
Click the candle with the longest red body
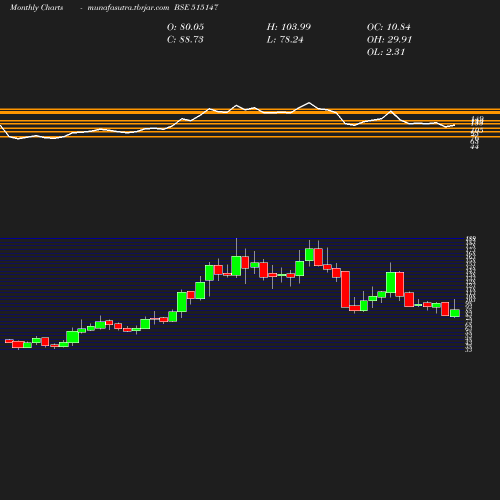click(345, 289)
